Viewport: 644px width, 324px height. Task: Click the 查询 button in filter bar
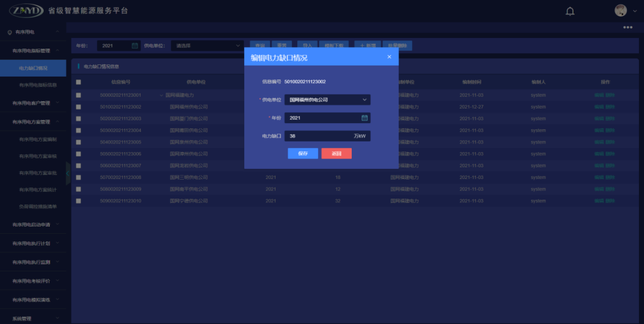[260, 45]
